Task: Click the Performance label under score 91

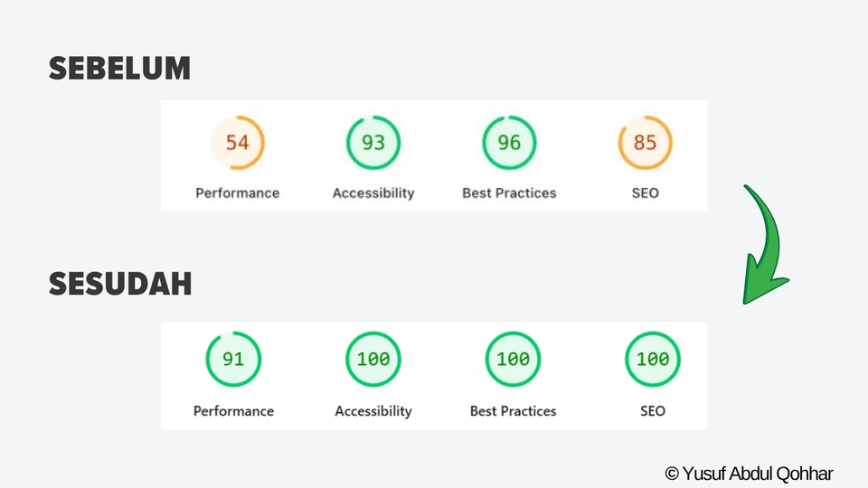Action: tap(233, 410)
